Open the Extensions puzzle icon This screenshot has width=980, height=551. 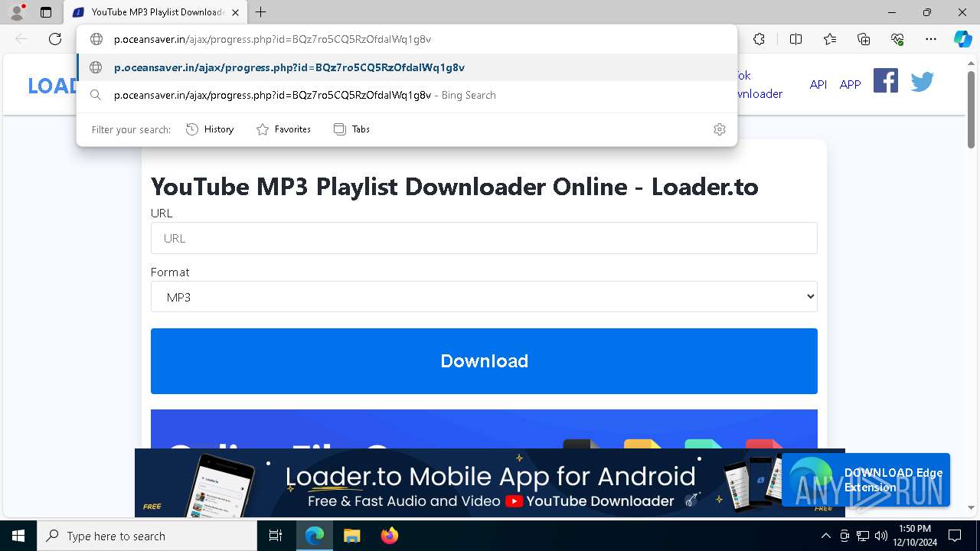[x=759, y=39]
